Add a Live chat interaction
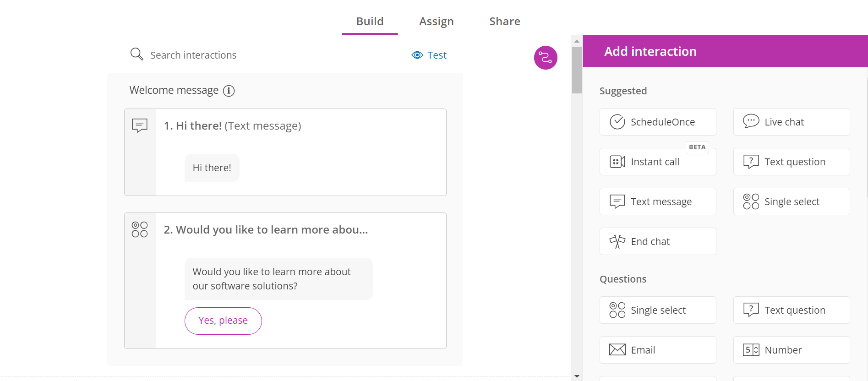 [791, 122]
